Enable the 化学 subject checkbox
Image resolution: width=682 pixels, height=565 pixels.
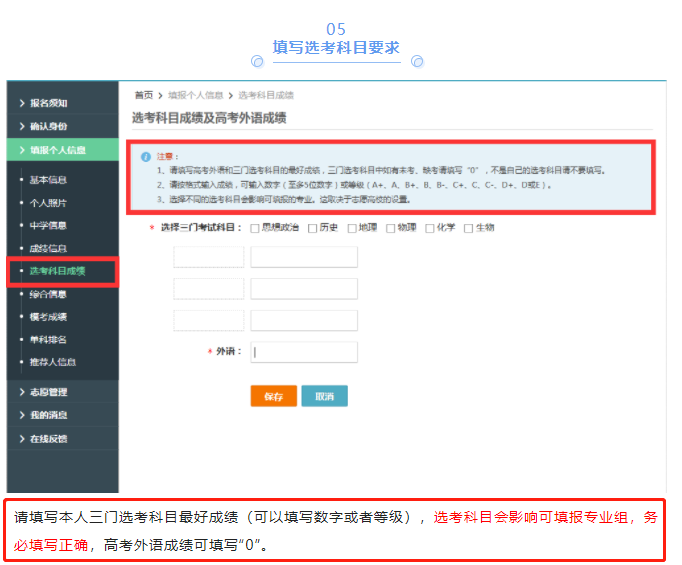coord(430,228)
